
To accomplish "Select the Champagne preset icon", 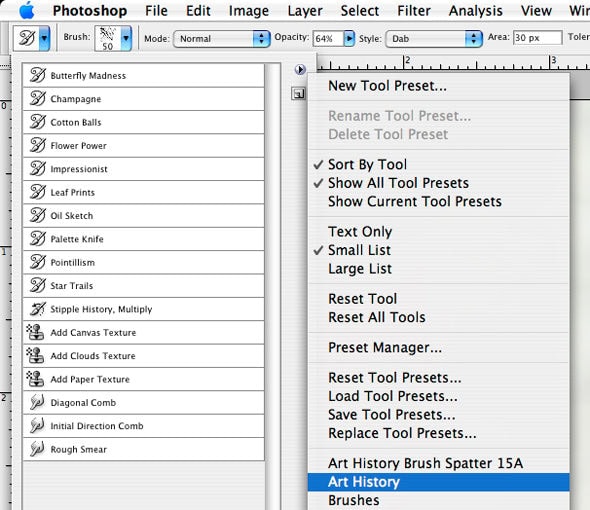I will (38, 99).
